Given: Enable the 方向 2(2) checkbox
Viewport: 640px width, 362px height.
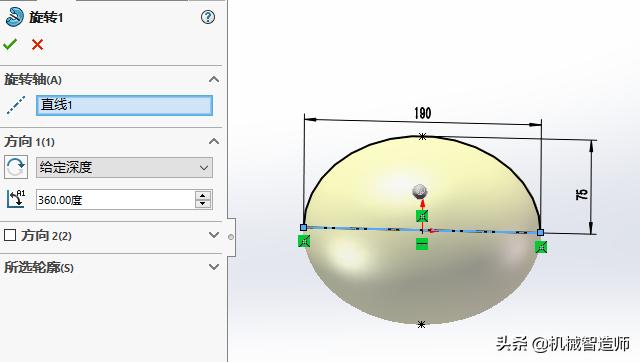Looking at the screenshot, I should click(x=10, y=235).
